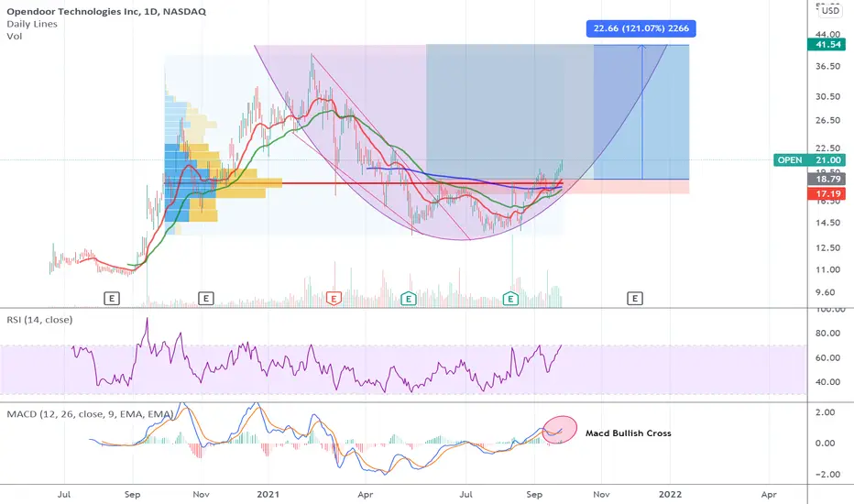The height and width of the screenshot is (504, 854).
Task: Click the 14.50 price axis value
Action: [827, 223]
